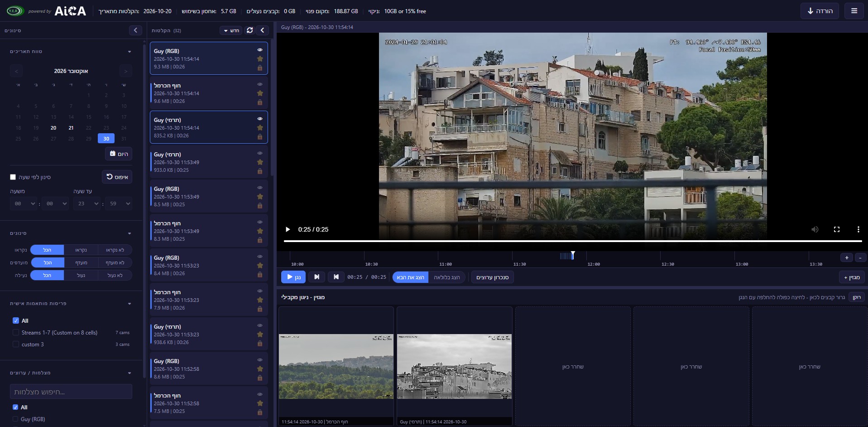Open the video player's three-dot options
This screenshot has height=427, width=868.
point(858,229)
